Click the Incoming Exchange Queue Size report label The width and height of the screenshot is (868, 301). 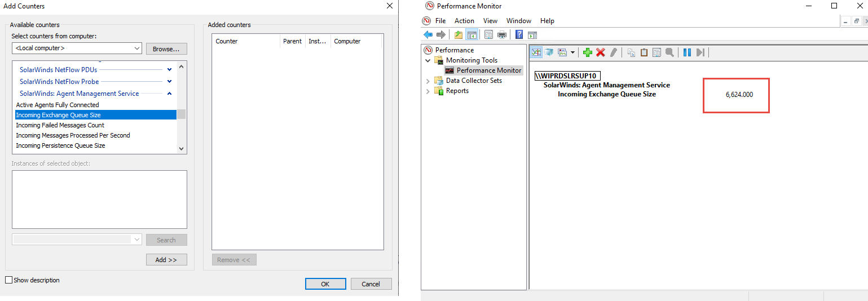coord(607,94)
